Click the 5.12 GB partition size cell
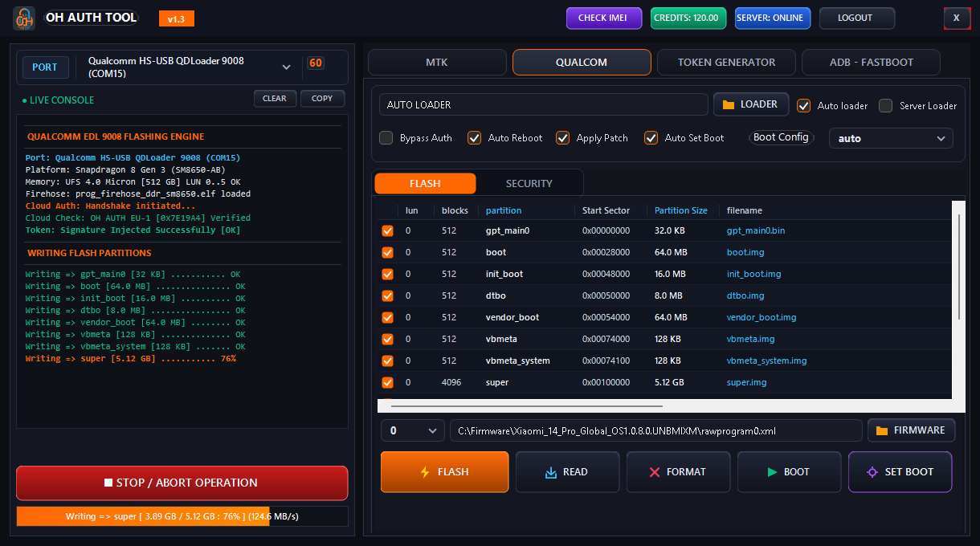This screenshot has width=980, height=546. coord(669,382)
